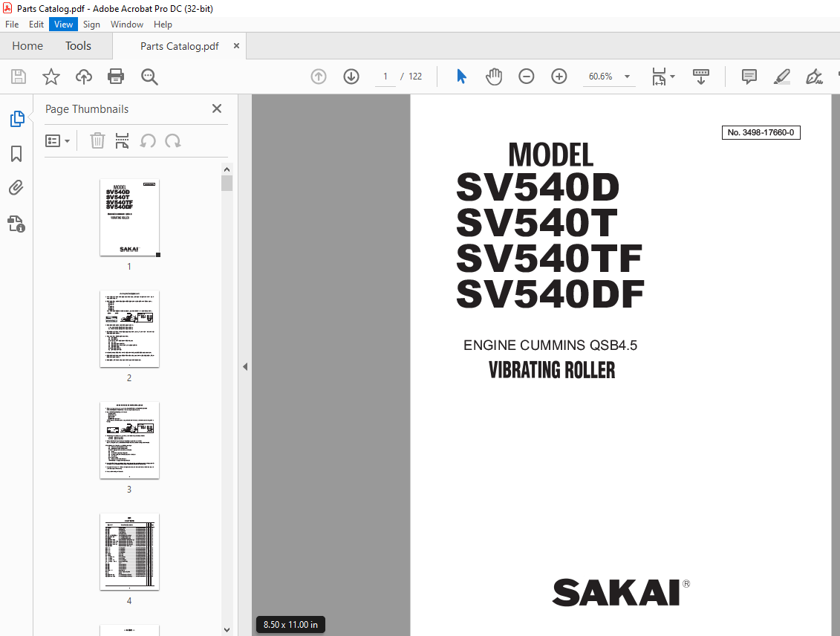The image size is (840, 636).
Task: Print the document with printer icon
Action: (x=116, y=77)
